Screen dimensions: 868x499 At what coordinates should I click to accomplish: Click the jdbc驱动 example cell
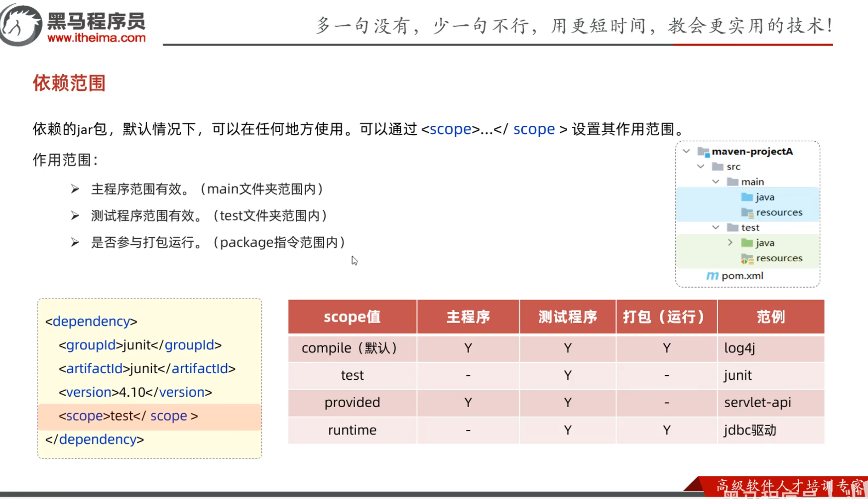pos(771,430)
